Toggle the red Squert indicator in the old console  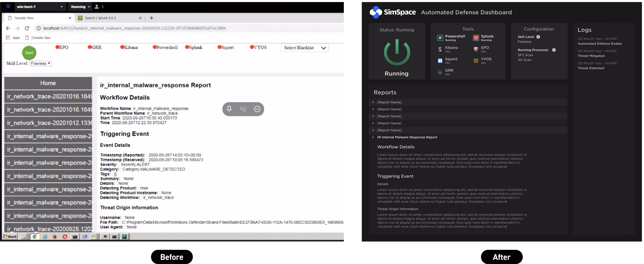pos(219,47)
